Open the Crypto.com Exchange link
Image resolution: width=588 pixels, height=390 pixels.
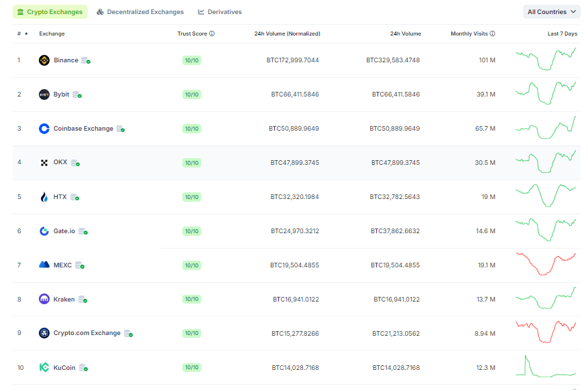tap(87, 333)
